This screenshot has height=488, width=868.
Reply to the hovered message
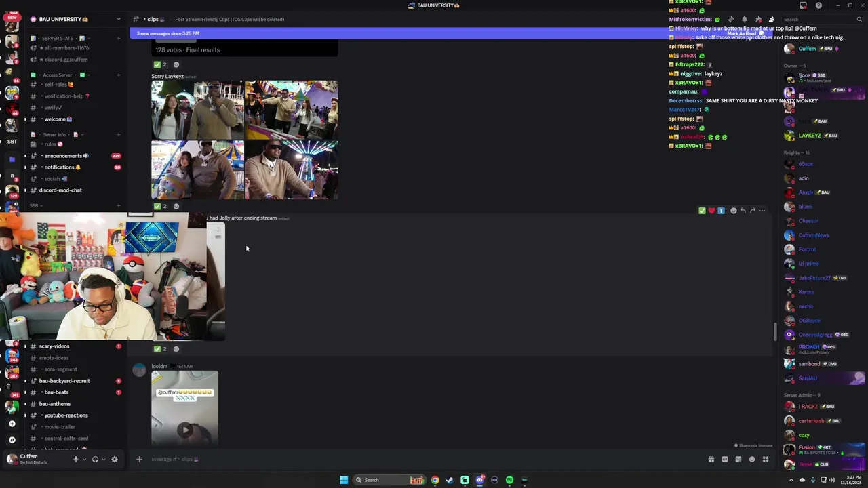coord(743,211)
